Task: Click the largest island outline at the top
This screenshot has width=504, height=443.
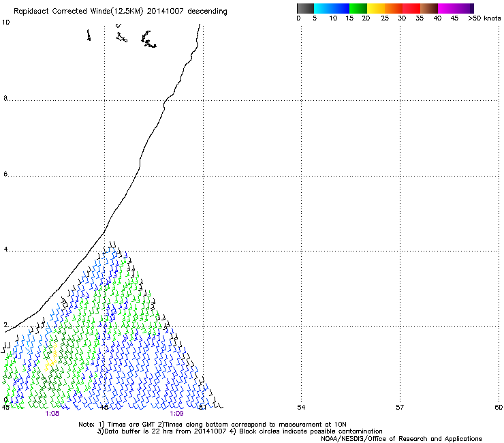Action: pyautogui.click(x=148, y=40)
